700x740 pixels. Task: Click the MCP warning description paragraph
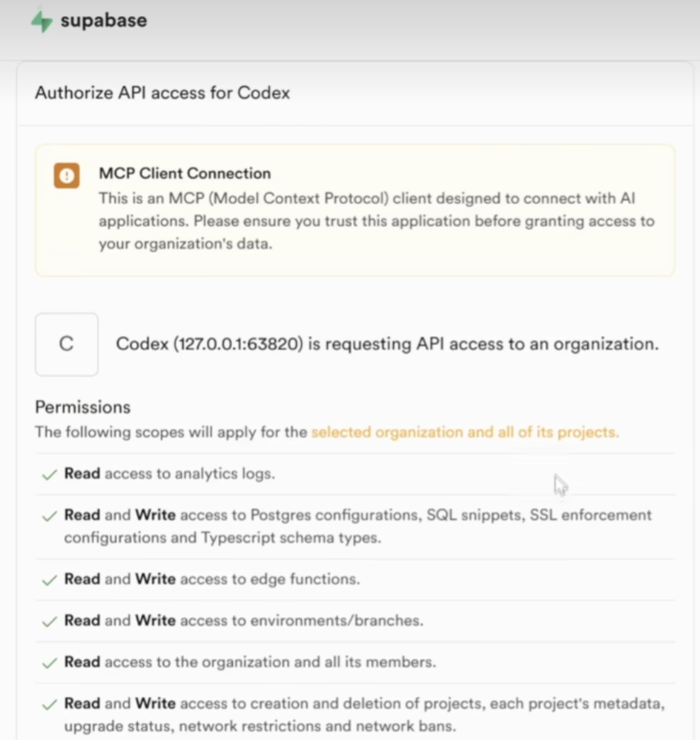(x=377, y=221)
